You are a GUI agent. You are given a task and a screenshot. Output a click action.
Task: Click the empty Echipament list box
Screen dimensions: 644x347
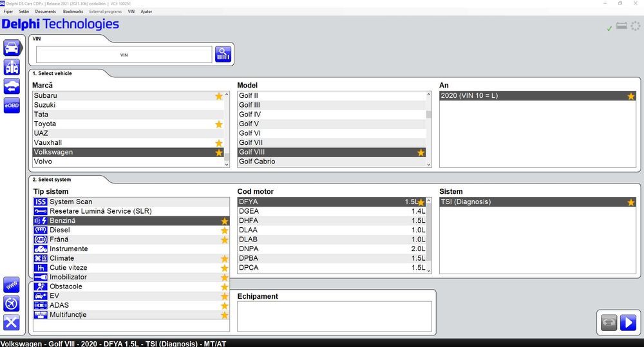pyautogui.click(x=334, y=316)
